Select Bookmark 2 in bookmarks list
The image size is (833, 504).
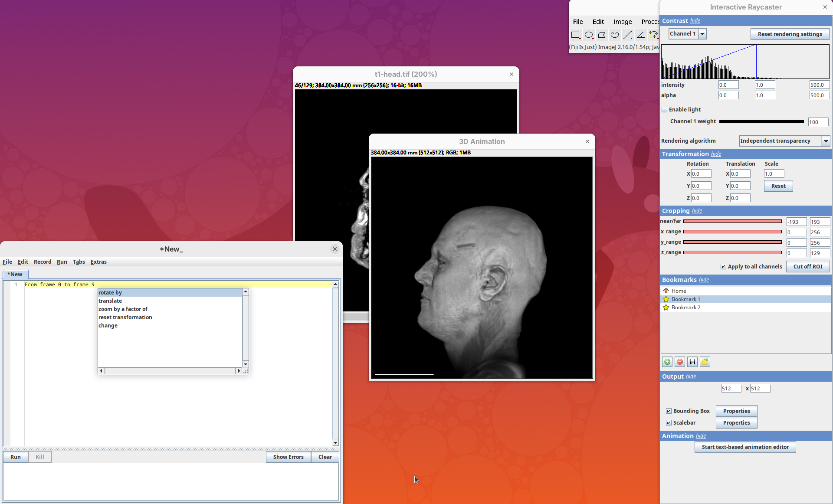[685, 308]
